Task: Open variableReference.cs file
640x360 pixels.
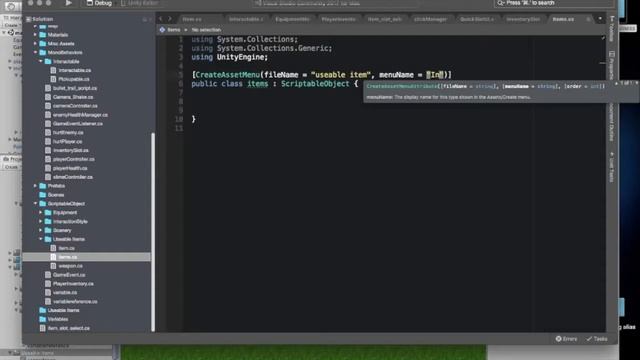Action: point(75,302)
